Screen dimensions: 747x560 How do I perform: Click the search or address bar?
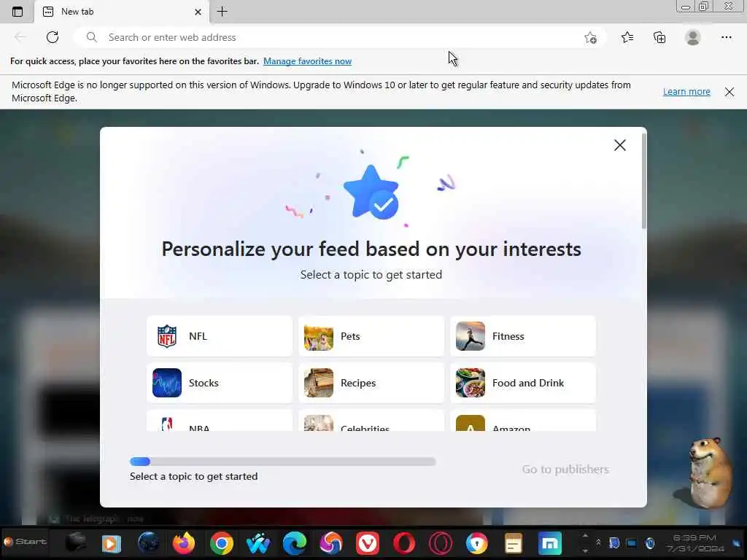(x=341, y=37)
